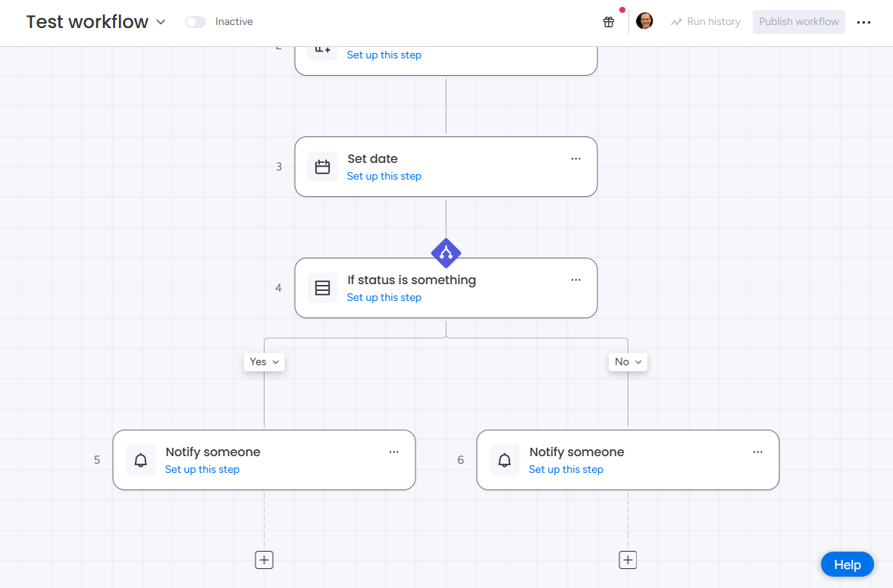This screenshot has width=893, height=588.
Task: Click the step 2 icon at the top
Action: click(x=322, y=47)
